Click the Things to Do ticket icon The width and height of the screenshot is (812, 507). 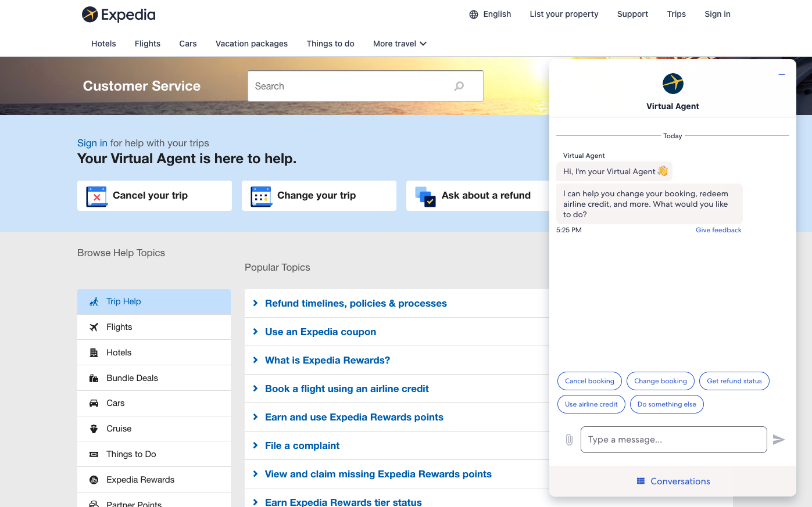pyautogui.click(x=94, y=454)
